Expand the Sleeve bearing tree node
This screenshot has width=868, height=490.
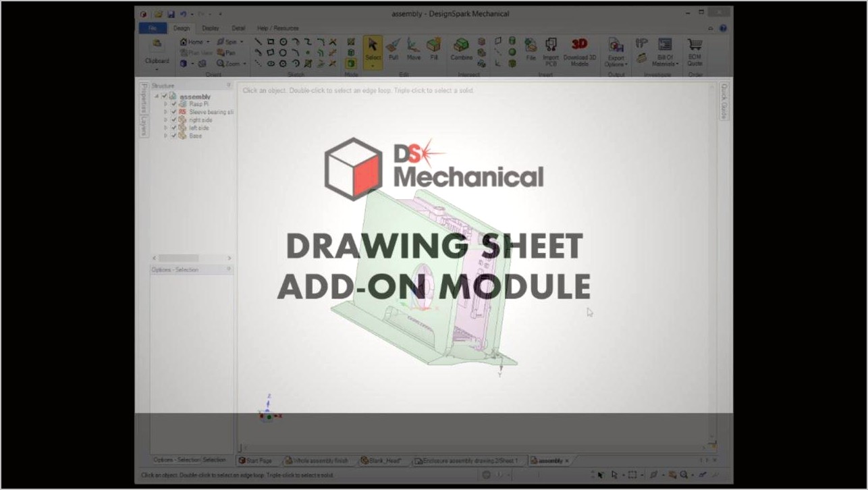coord(165,112)
